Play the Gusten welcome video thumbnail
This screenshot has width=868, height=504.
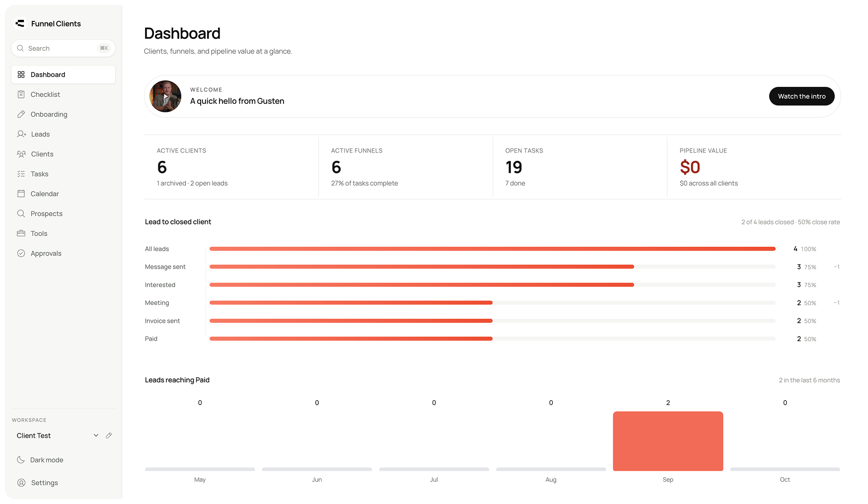[x=165, y=96]
